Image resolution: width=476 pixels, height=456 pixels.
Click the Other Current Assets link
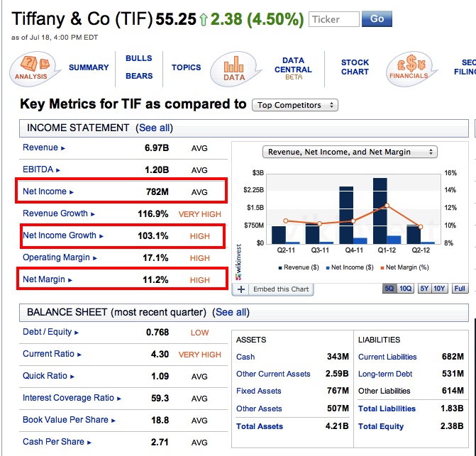273,374
